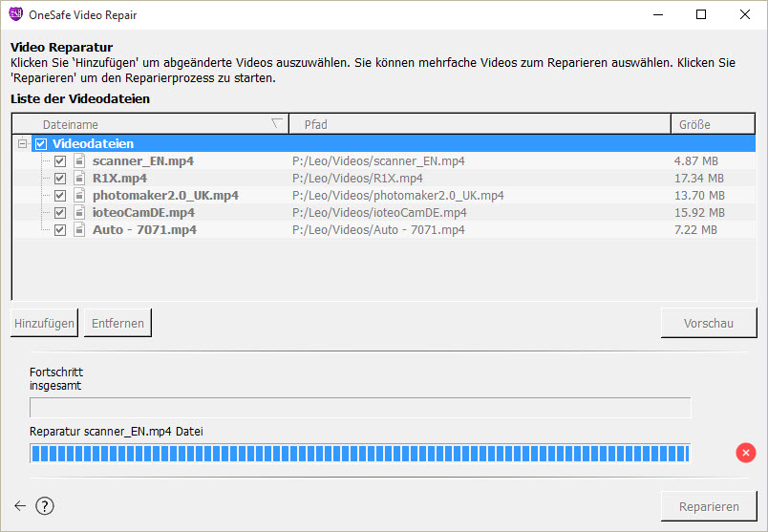Select the scanner_EN.mp4 file name
Viewport: 768px width, 532px height.
143,161
